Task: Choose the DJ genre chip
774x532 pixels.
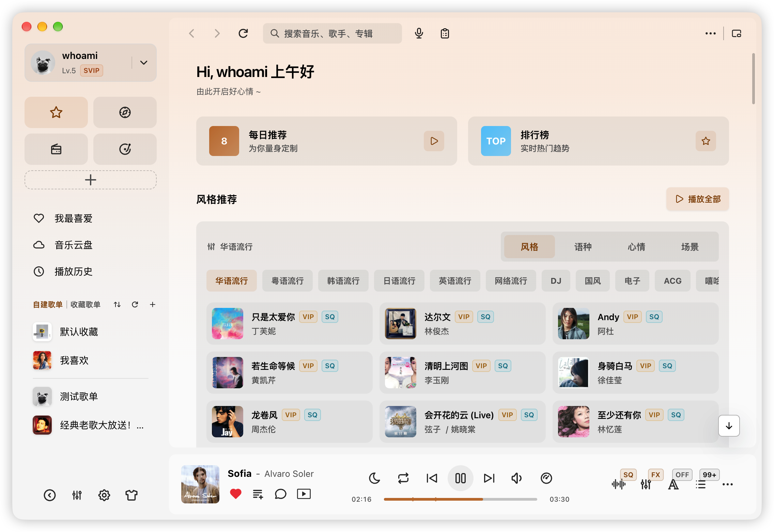Action: pos(556,281)
